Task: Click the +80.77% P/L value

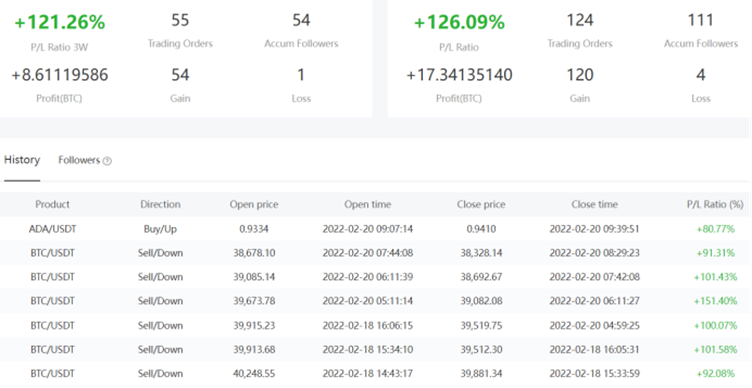Action: pos(715,229)
